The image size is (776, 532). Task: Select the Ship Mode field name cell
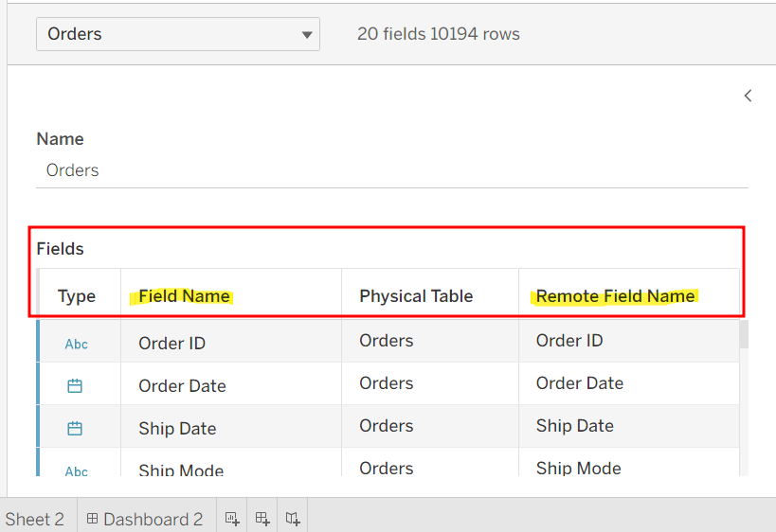point(231,462)
